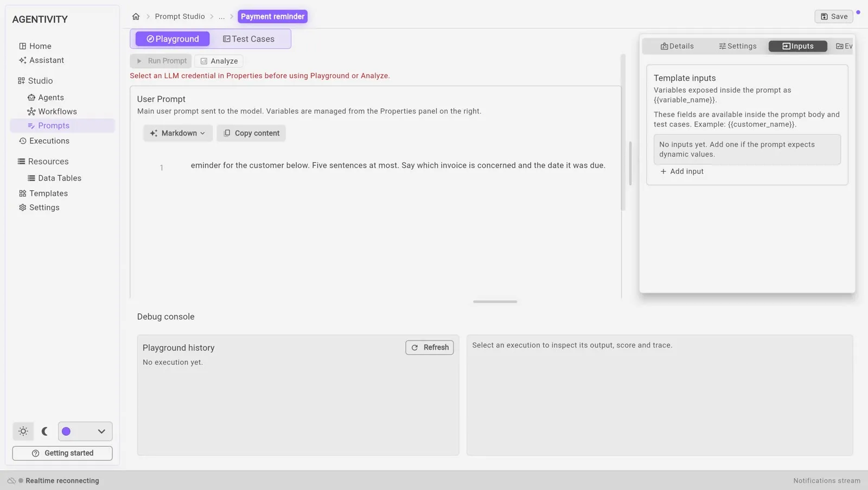Click inside the user prompt editor text
Screen dimensions: 868x490
point(398,165)
